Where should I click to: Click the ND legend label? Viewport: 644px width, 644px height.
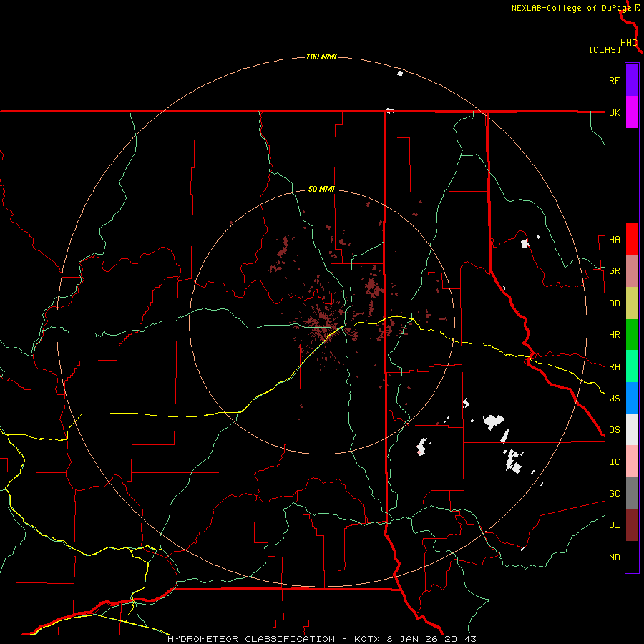[614, 557]
